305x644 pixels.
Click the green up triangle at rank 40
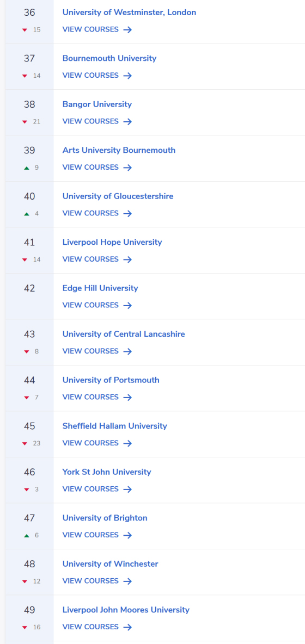pos(27,214)
